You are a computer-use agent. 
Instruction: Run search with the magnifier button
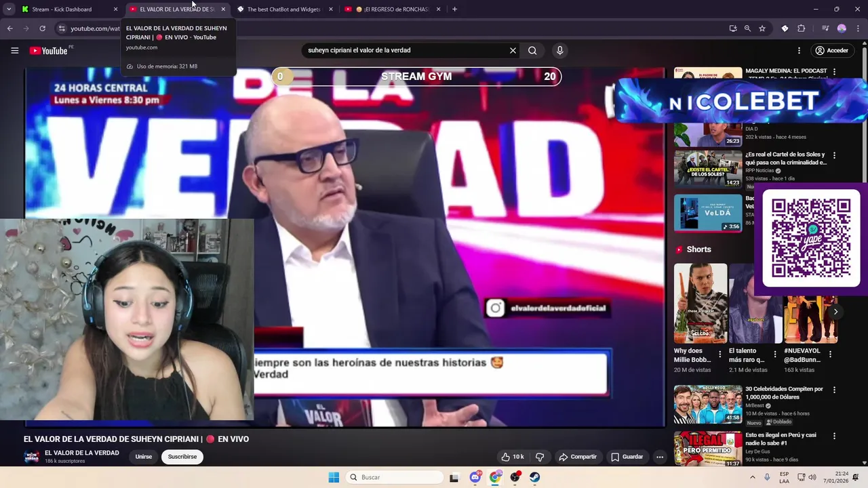pyautogui.click(x=532, y=50)
